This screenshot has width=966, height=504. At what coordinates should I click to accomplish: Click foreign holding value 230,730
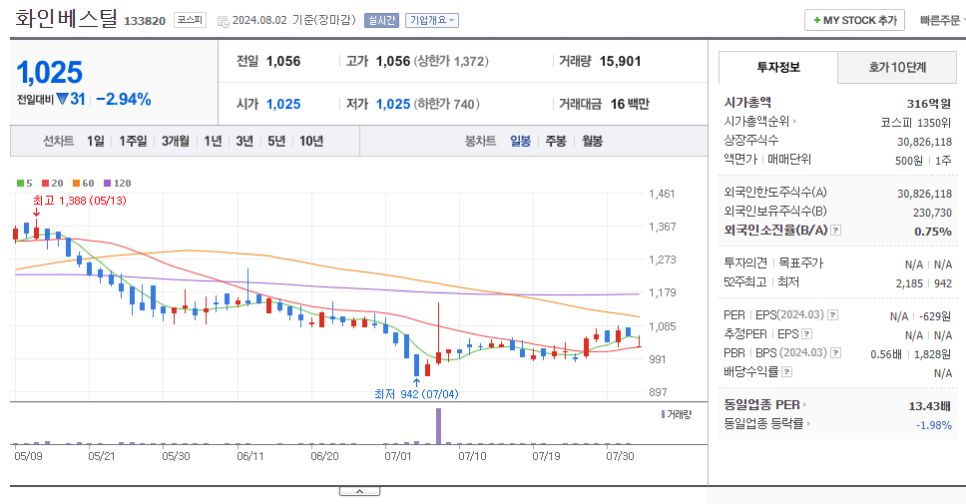932,213
